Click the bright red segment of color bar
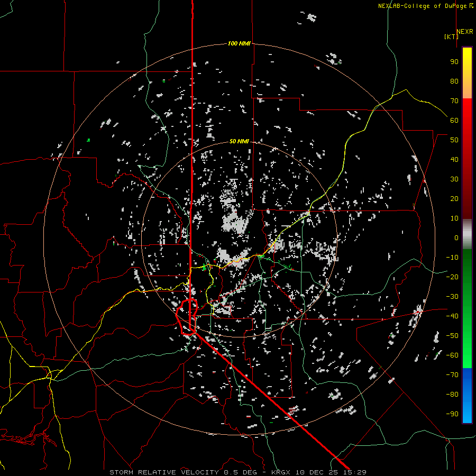 click(467, 158)
